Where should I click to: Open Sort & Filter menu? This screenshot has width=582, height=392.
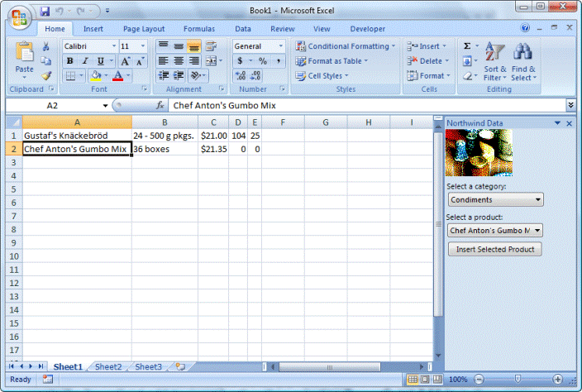pos(494,61)
